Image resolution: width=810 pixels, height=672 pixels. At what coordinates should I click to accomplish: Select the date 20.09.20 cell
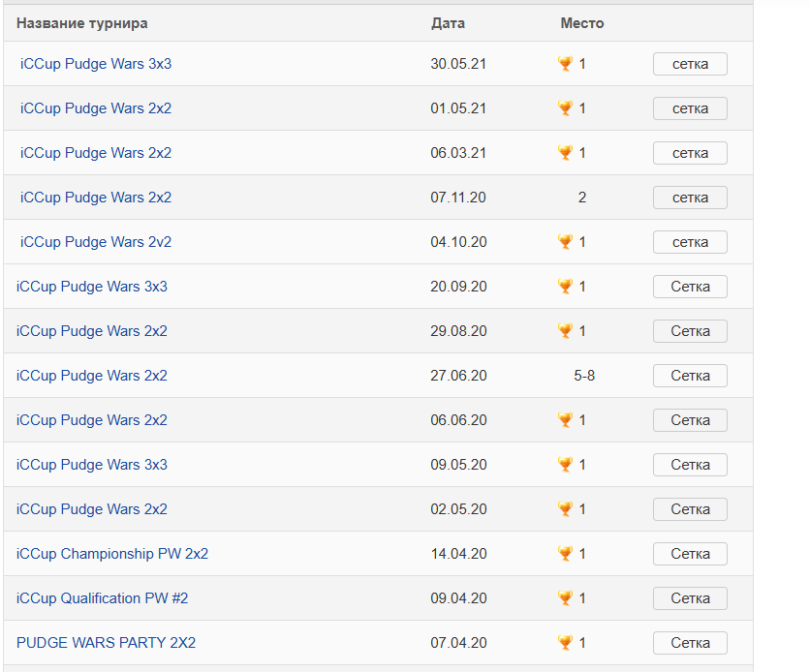tap(458, 287)
